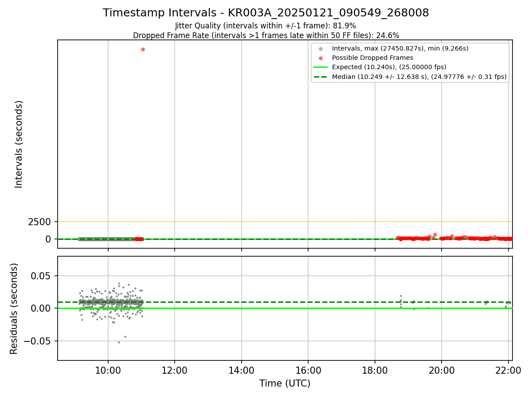Select the Dropped Frame Rate 24.6% subtitle
This screenshot has height=399, width=532.
coord(266,35)
